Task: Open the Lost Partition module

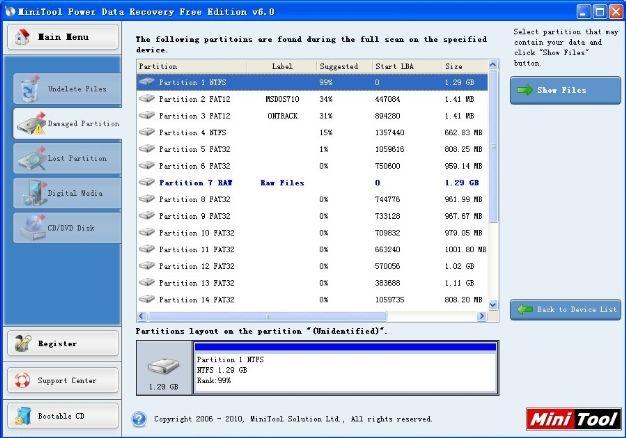Action: 67,159
